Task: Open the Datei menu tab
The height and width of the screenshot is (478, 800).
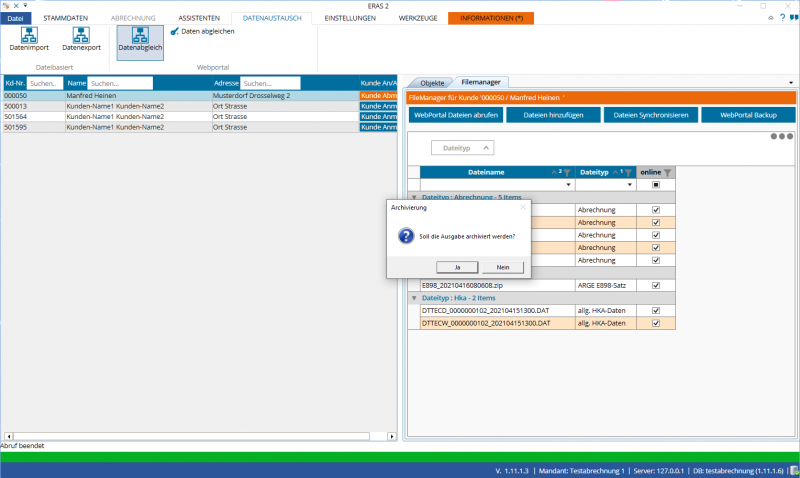Action: pyautogui.click(x=15, y=18)
